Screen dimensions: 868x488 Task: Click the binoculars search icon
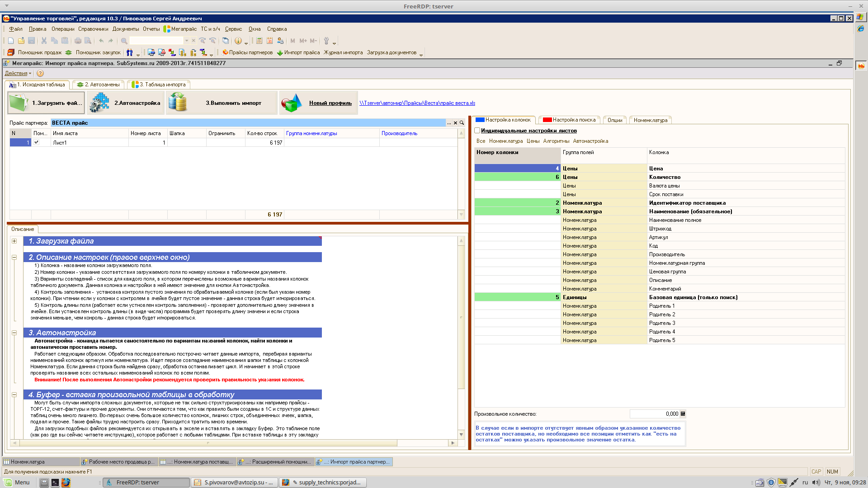click(130, 52)
